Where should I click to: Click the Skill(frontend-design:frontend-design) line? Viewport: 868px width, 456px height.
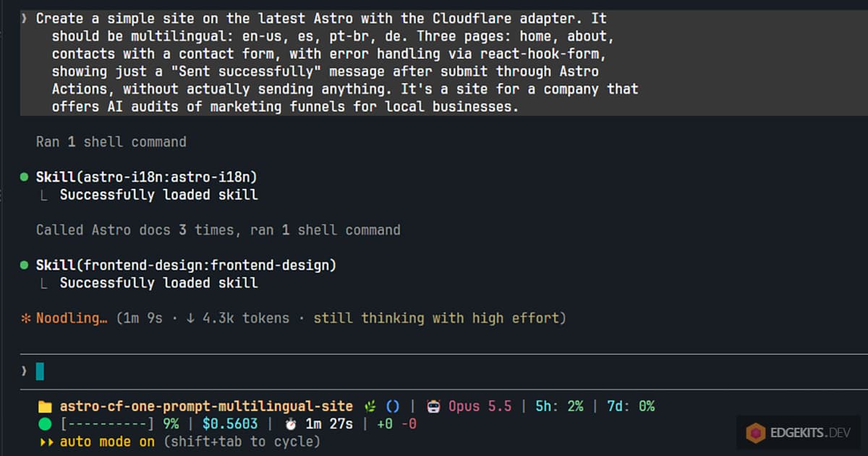(187, 266)
